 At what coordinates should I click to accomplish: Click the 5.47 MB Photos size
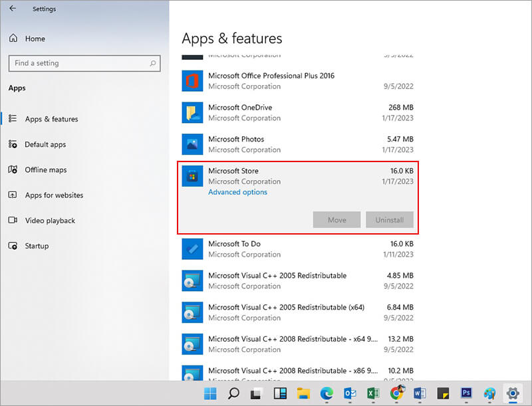pyautogui.click(x=400, y=139)
